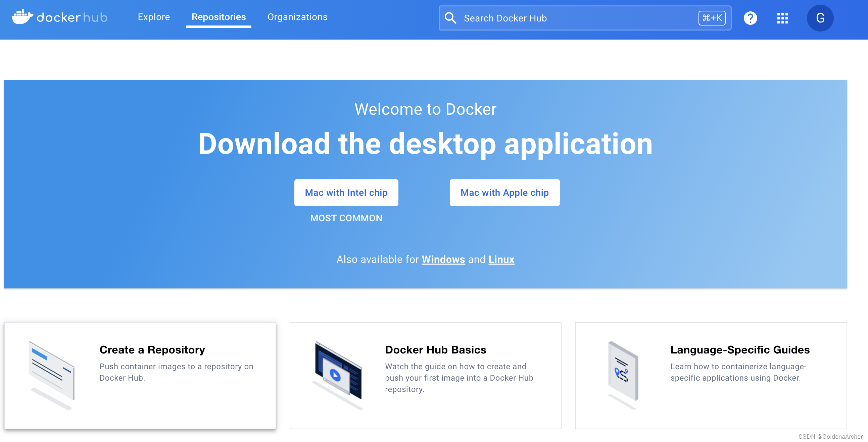868x442 pixels.
Task: Click the 'Download the desktop application' heading
Action: tap(425, 144)
